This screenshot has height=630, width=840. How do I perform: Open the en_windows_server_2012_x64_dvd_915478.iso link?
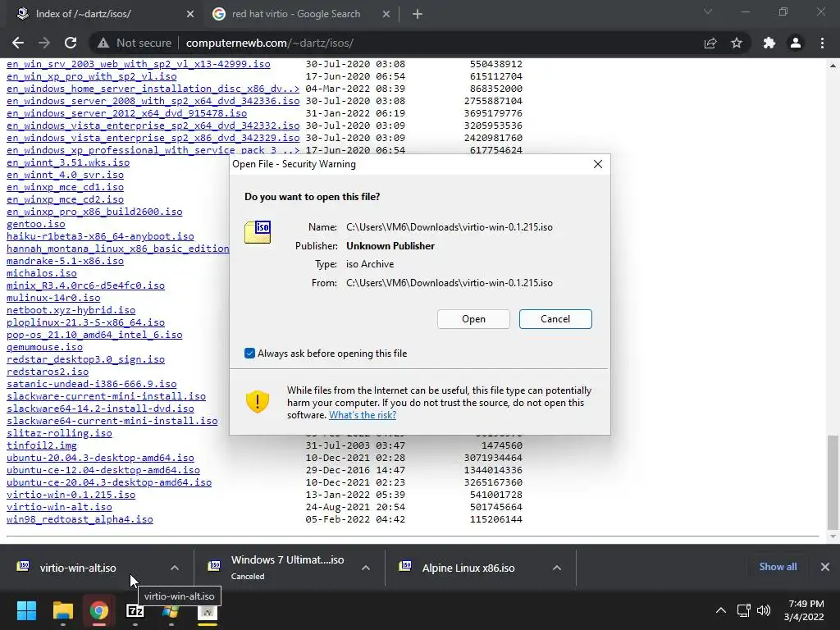click(x=126, y=113)
